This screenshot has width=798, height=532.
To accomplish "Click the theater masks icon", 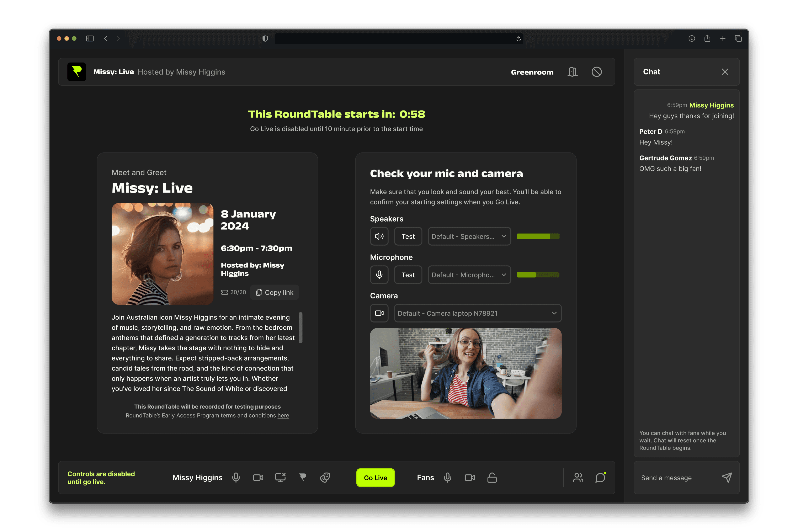I will pos(325,477).
